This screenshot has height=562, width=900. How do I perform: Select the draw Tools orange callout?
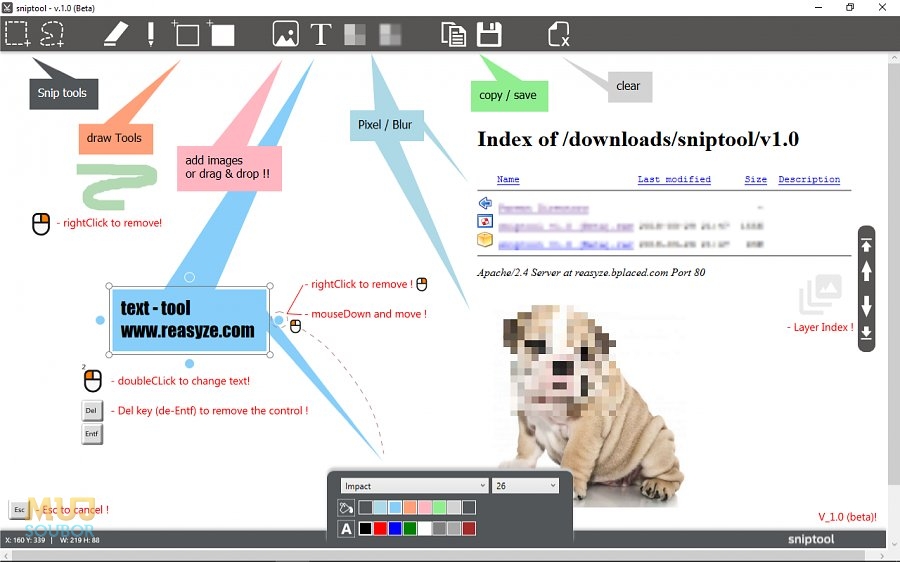115,138
